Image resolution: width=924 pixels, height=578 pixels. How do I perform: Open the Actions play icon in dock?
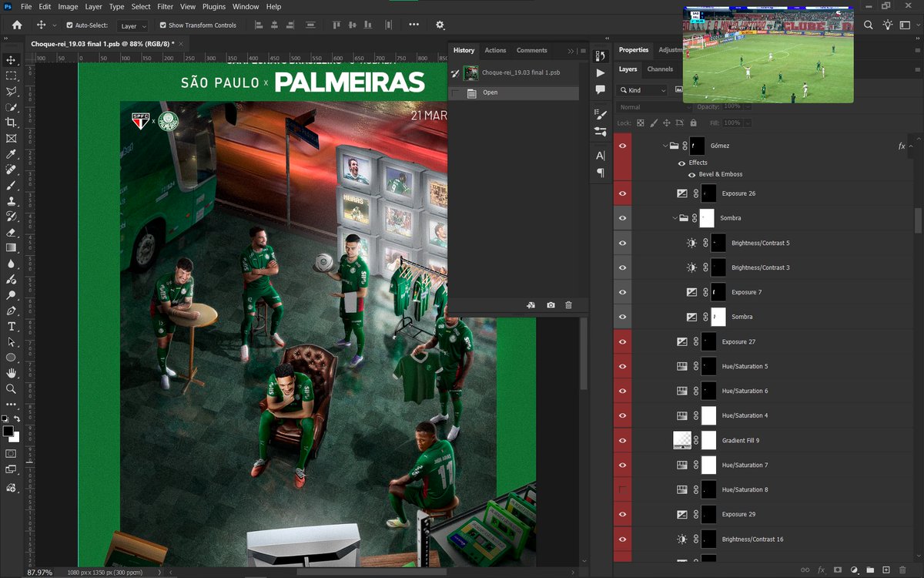601,73
